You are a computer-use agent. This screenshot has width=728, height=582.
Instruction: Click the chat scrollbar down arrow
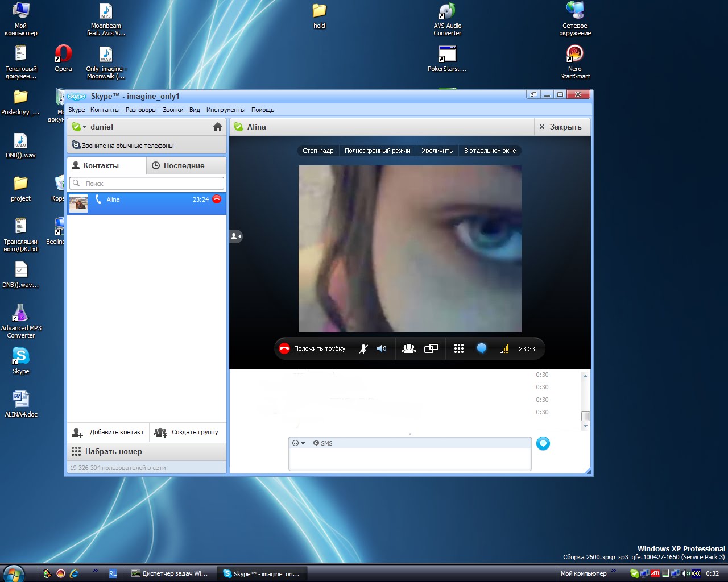point(585,426)
